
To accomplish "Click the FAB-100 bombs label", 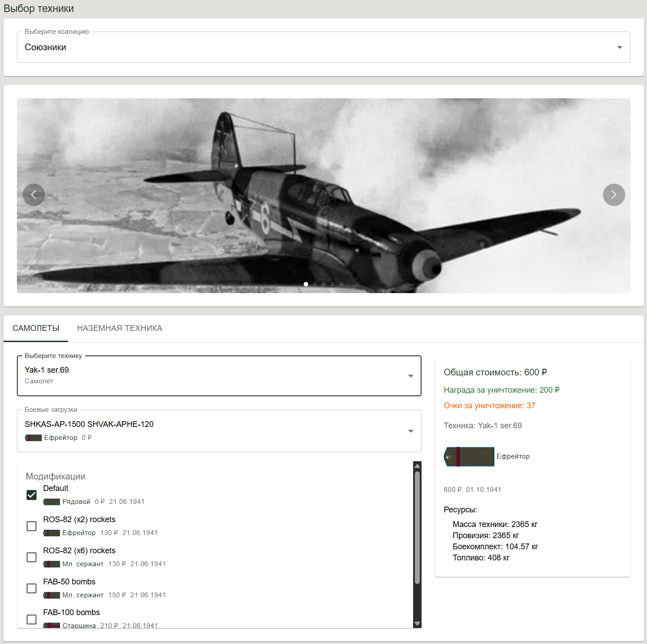I will tap(72, 612).
